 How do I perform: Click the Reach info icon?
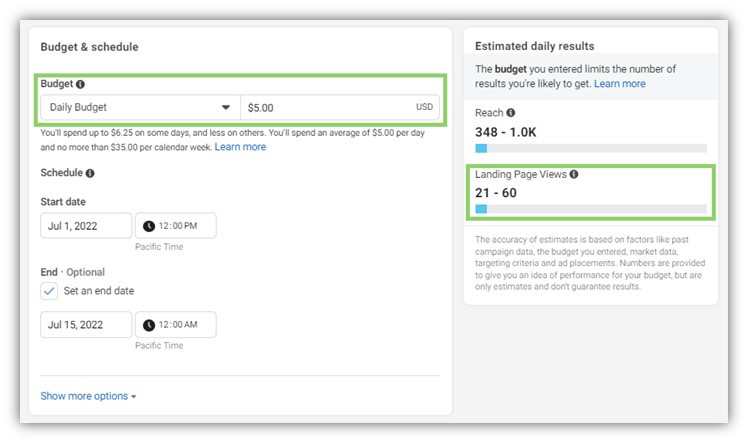(x=511, y=113)
